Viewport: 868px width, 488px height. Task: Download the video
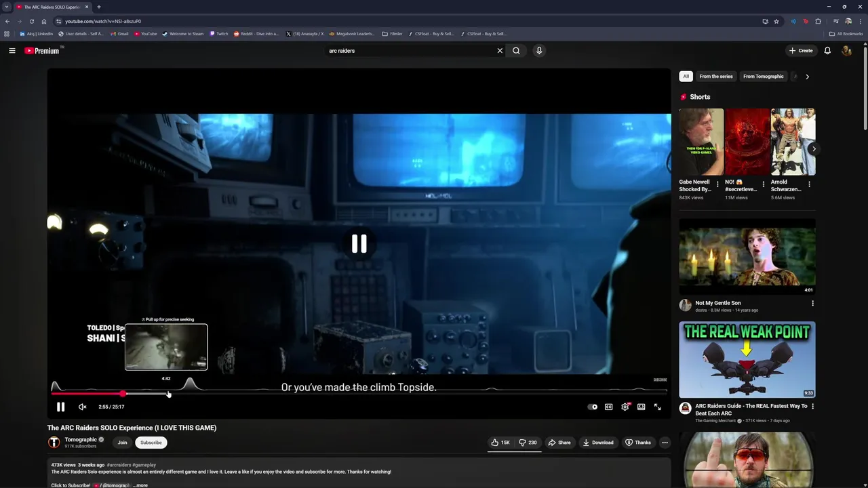click(x=597, y=443)
